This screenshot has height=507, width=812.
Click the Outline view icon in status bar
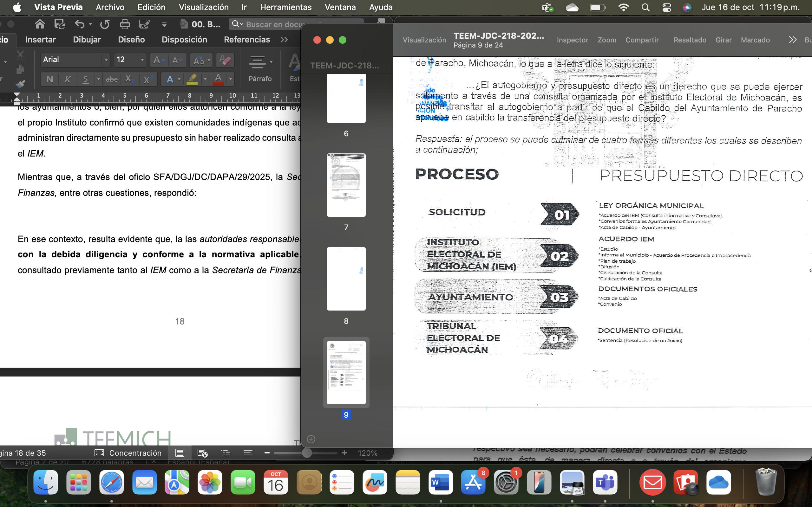click(226, 453)
